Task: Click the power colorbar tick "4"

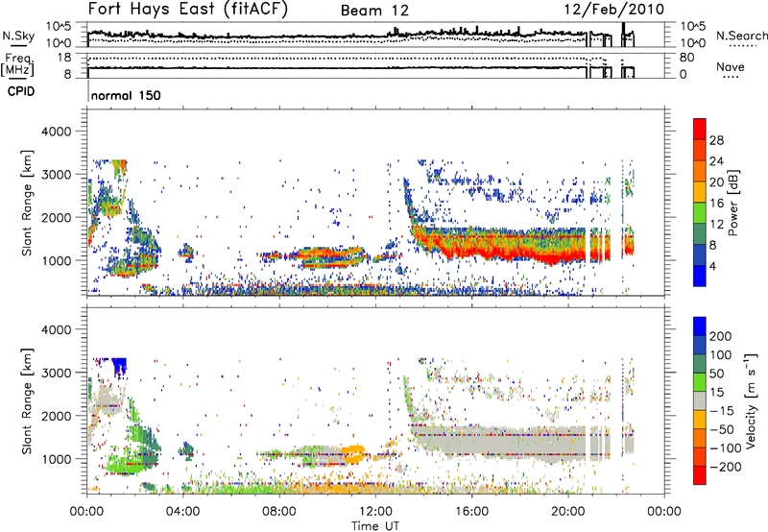Action: [712, 266]
